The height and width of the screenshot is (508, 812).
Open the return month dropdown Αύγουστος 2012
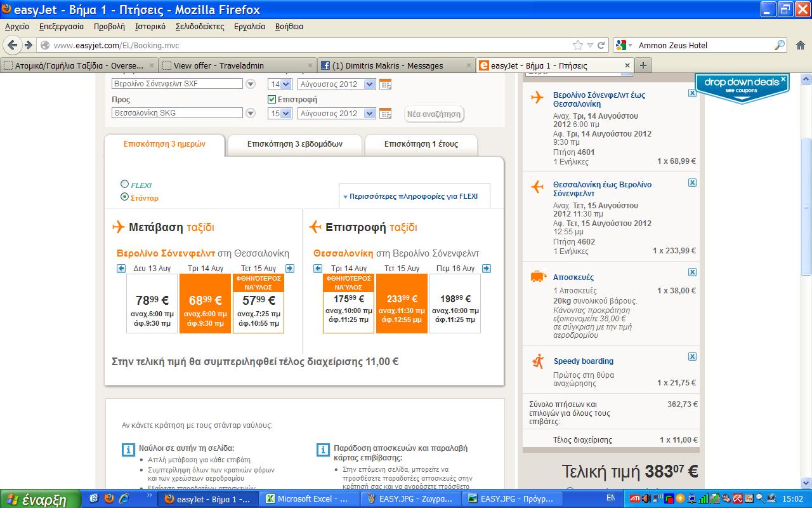coord(336,113)
